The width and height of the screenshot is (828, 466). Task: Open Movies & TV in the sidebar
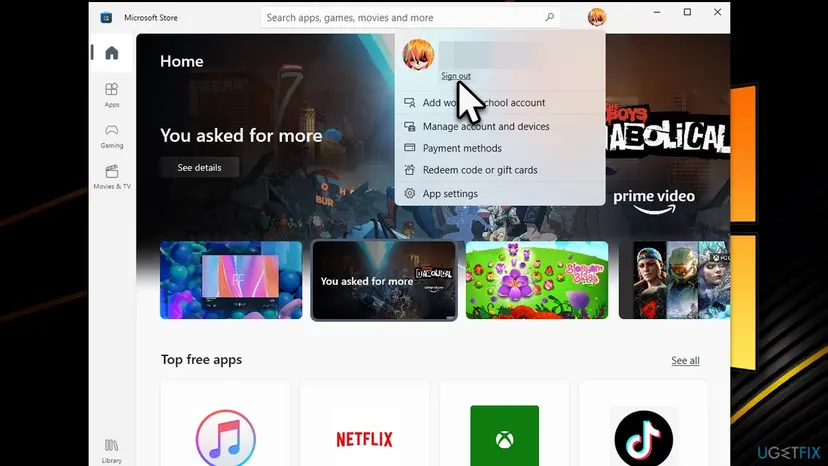(111, 177)
